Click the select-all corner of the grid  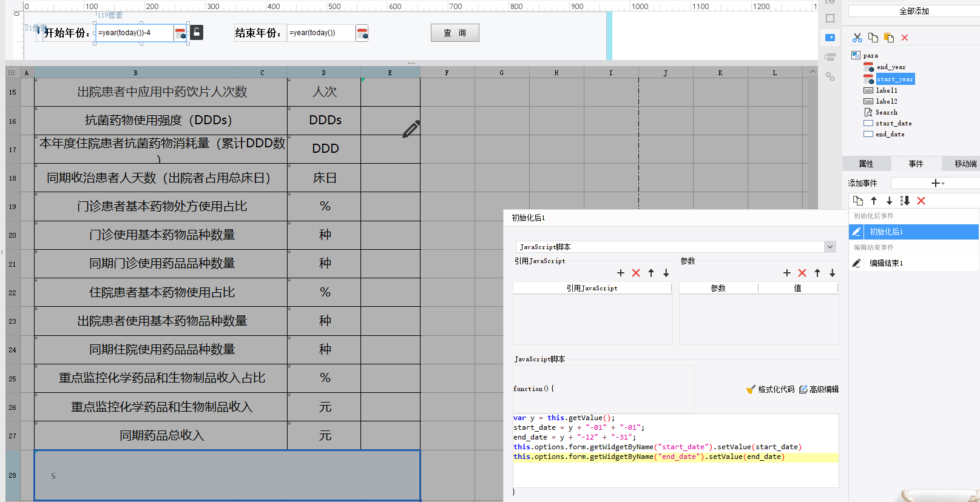pyautogui.click(x=12, y=72)
